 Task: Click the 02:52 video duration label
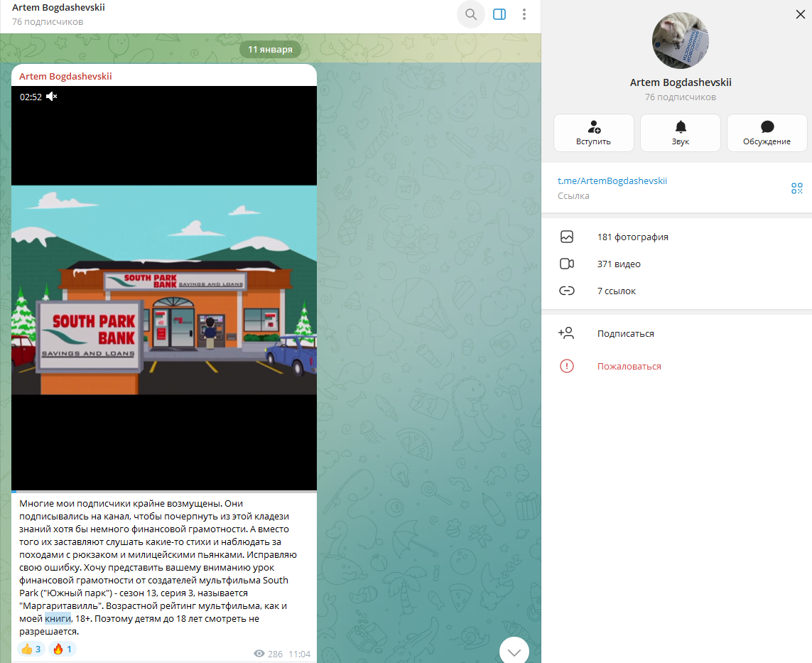(31, 97)
